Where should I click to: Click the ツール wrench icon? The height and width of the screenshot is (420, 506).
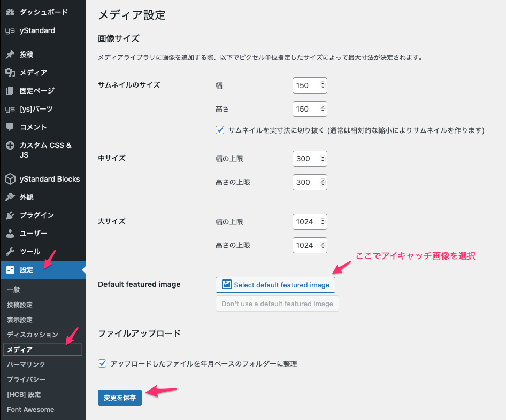[x=10, y=252]
